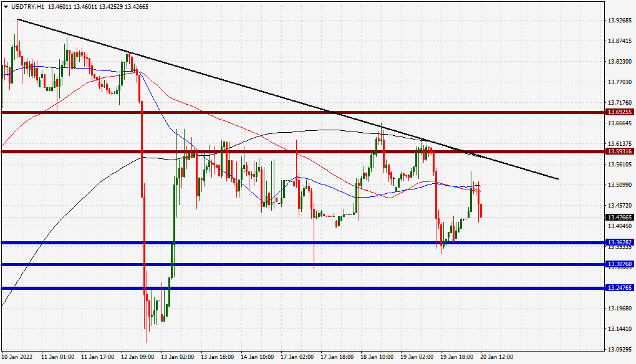Select the bottom blue support line

tap(303, 288)
